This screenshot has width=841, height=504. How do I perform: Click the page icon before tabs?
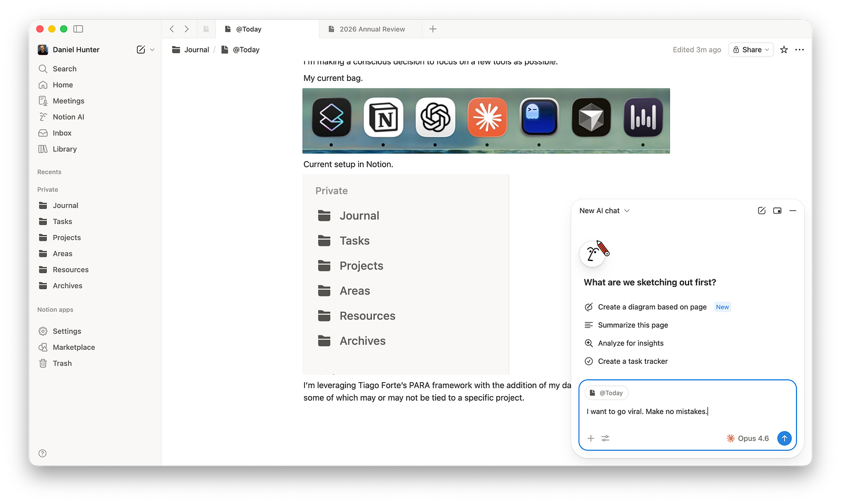[206, 29]
